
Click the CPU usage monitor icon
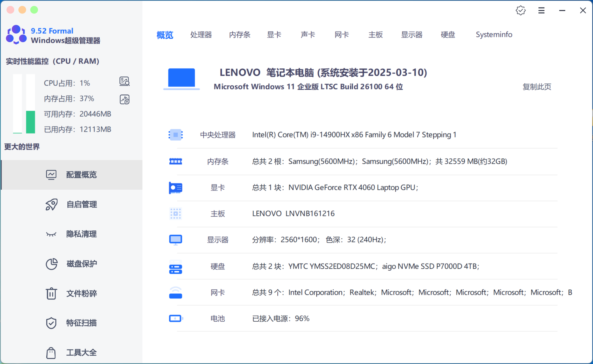(x=125, y=81)
